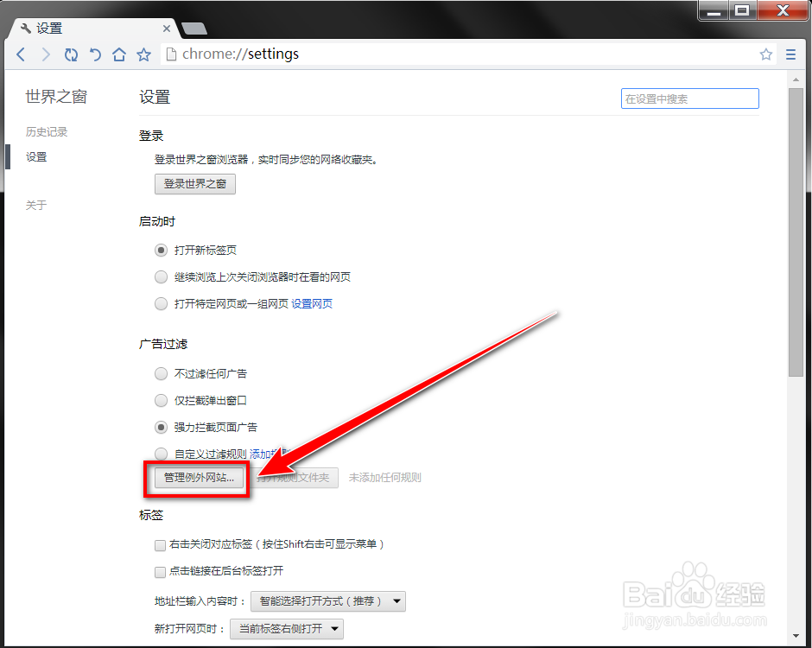Select 仅拦截弹出窗口 radio option

(161, 400)
